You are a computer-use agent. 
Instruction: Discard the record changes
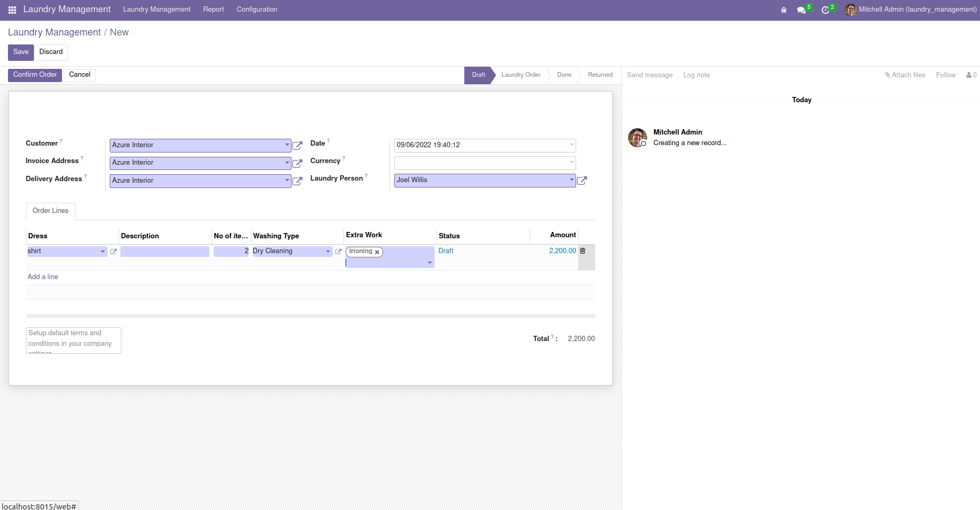click(x=51, y=52)
